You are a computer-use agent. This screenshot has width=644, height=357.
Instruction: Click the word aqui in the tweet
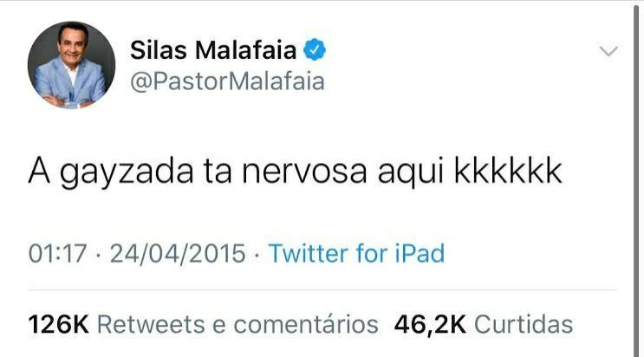coord(411,172)
